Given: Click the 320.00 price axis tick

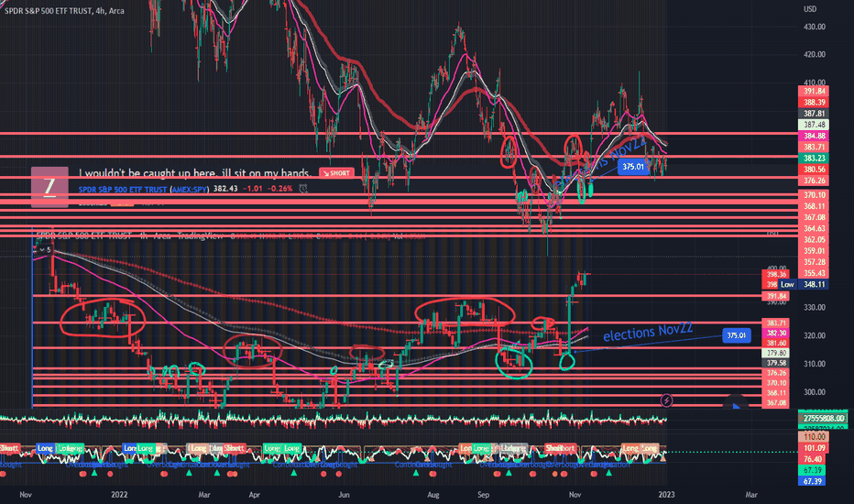Looking at the screenshot, I should click(x=815, y=335).
